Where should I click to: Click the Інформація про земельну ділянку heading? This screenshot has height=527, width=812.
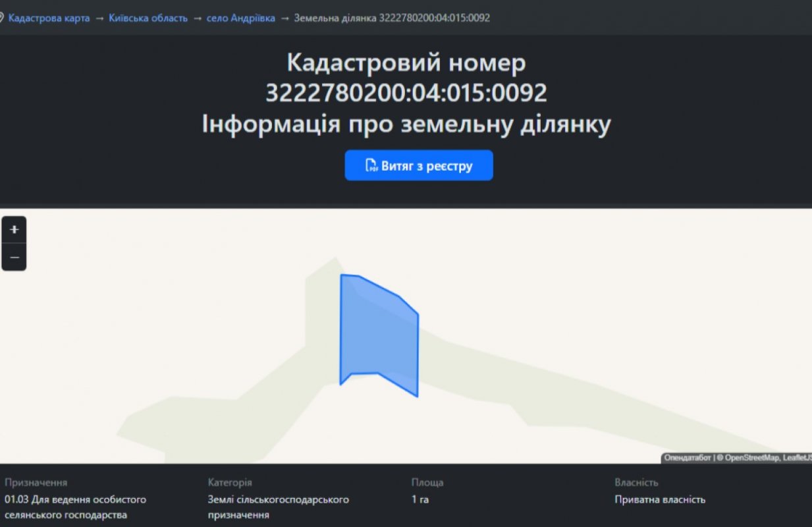pos(406,125)
